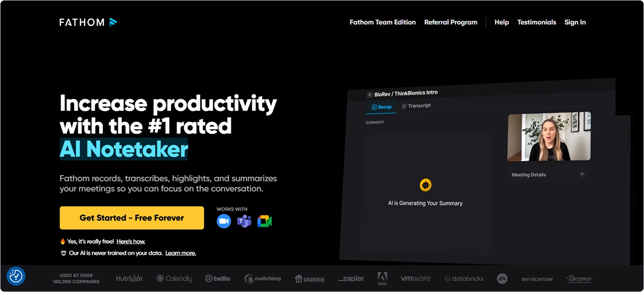The image size is (644, 292).
Task: Click the Grubhub logo
Action: 310,279
